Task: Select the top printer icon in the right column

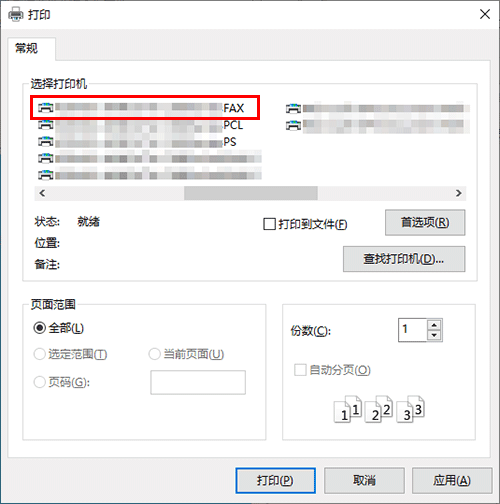Action: 293,109
